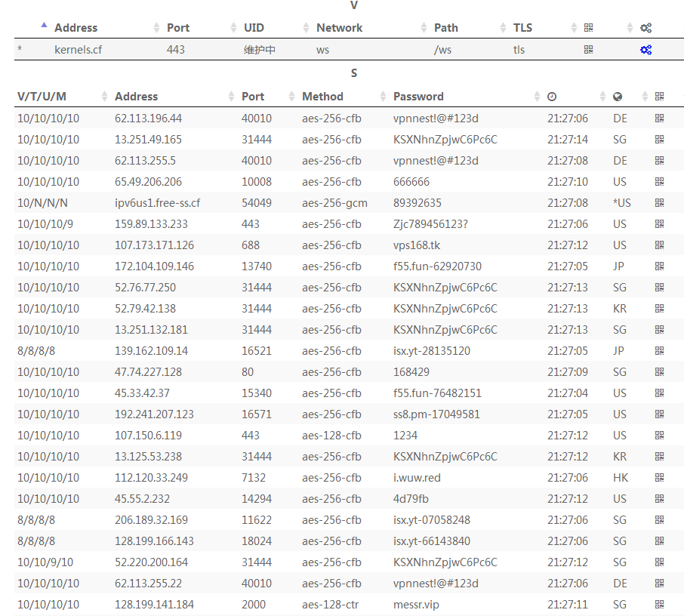This screenshot has width=684, height=616.
Task: Click the gears icon header in V table
Action: [x=645, y=28]
